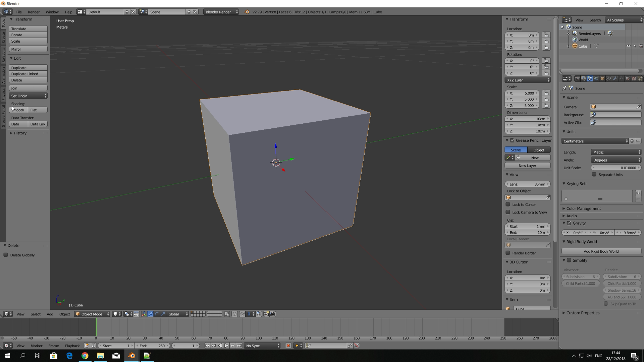
Task: Open the Global orientation dropdown
Action: [178, 314]
